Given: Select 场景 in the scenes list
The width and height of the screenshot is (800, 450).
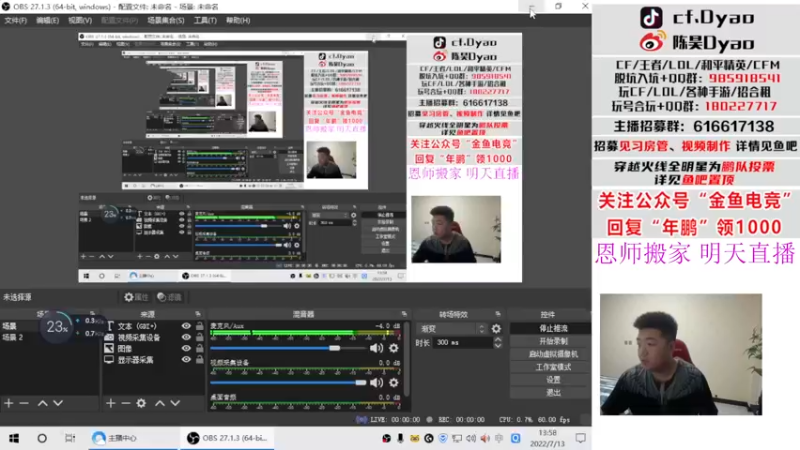Looking at the screenshot, I should [49, 326].
